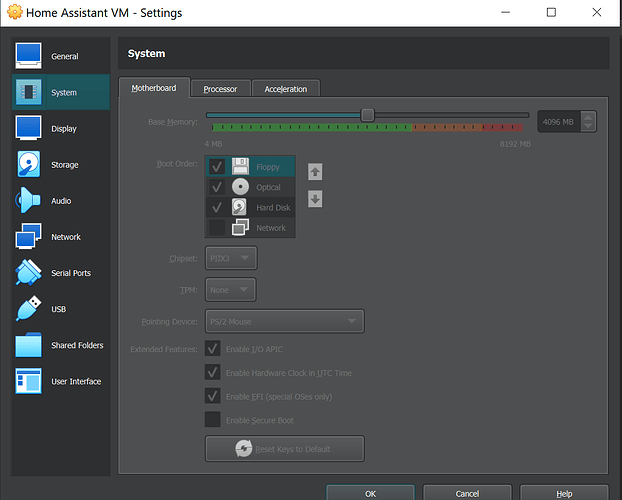Click Reset Keys to Default button

point(284,449)
